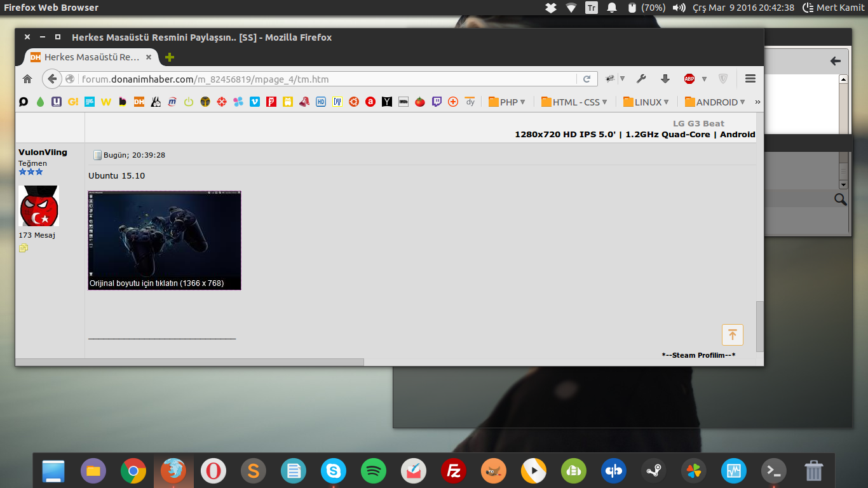Open the Trash in the dock

814,471
